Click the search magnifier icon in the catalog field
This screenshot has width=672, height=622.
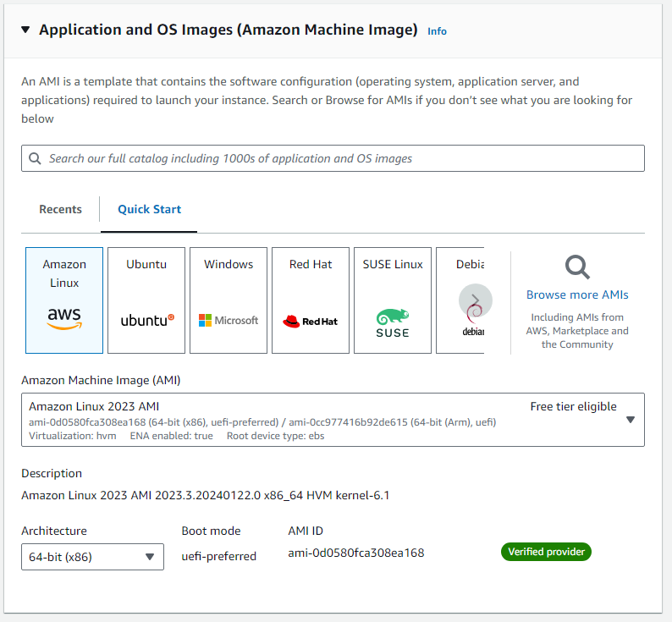pyautogui.click(x=35, y=158)
